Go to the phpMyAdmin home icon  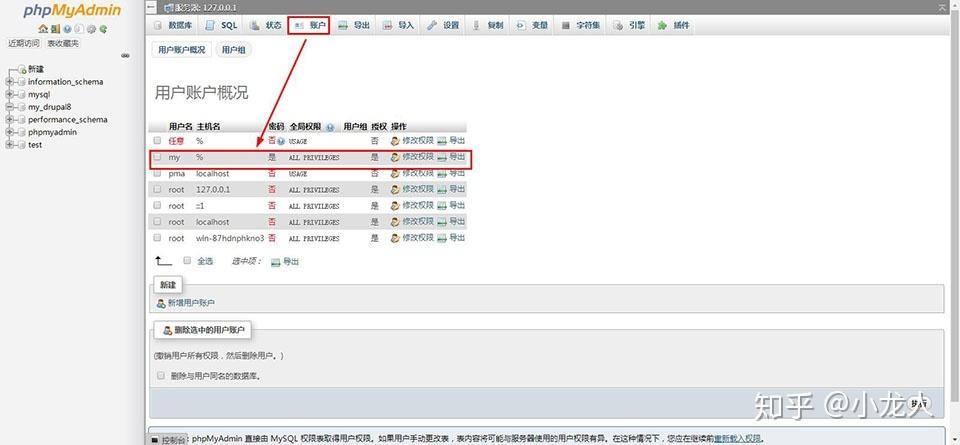coord(42,29)
